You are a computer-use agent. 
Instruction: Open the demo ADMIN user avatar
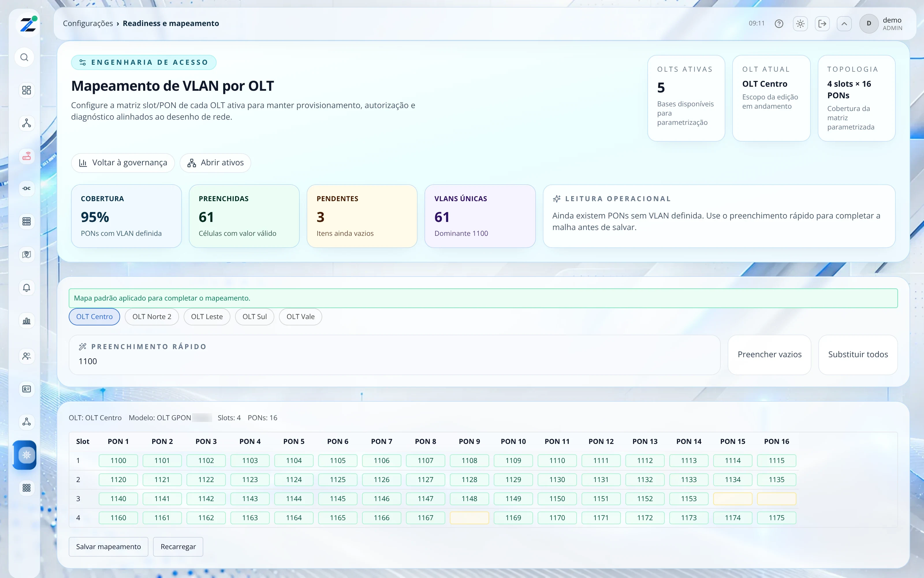tap(869, 24)
